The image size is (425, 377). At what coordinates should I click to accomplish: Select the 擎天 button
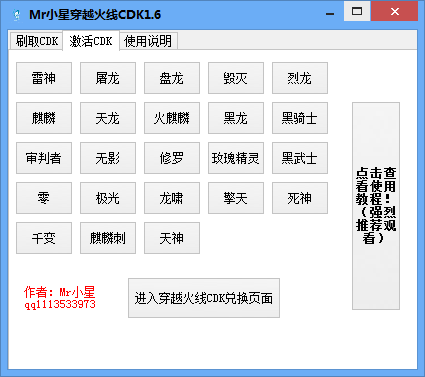[x=236, y=198]
